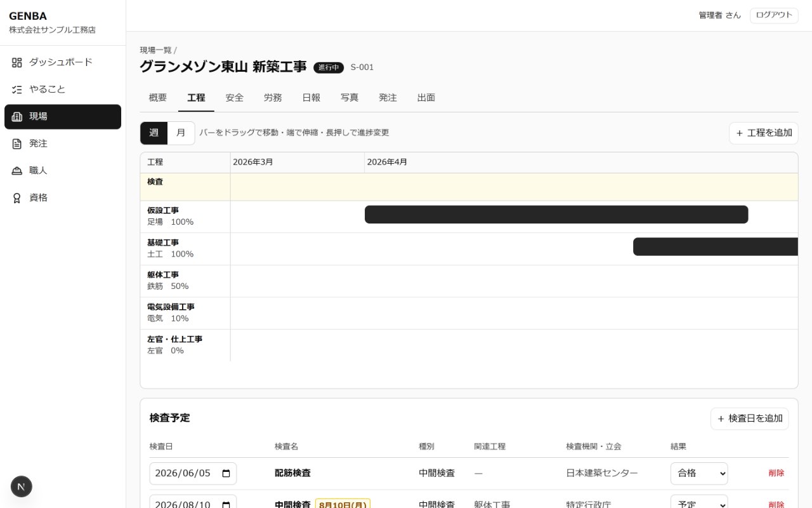Open the 概要 tab
The image size is (812, 508).
(x=158, y=98)
